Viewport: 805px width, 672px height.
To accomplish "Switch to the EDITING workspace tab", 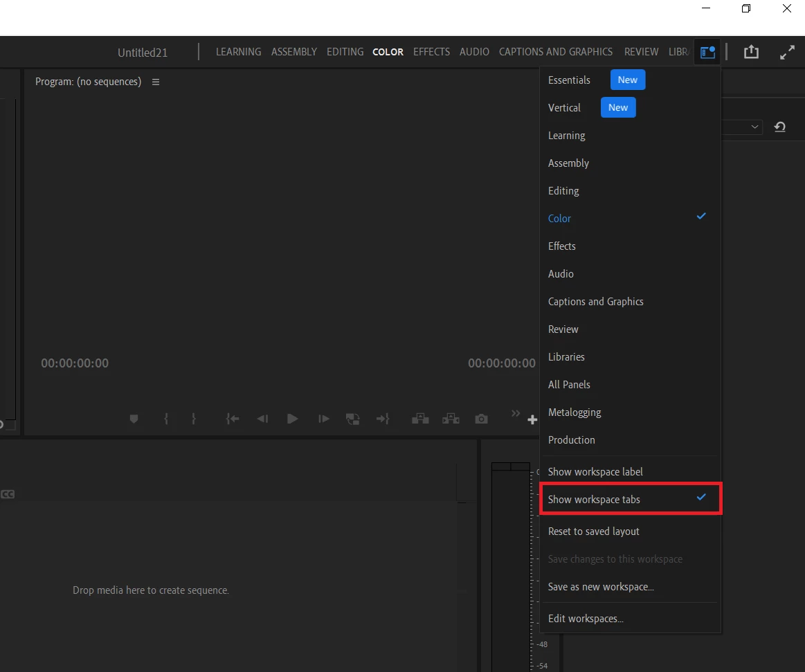I will [x=345, y=52].
